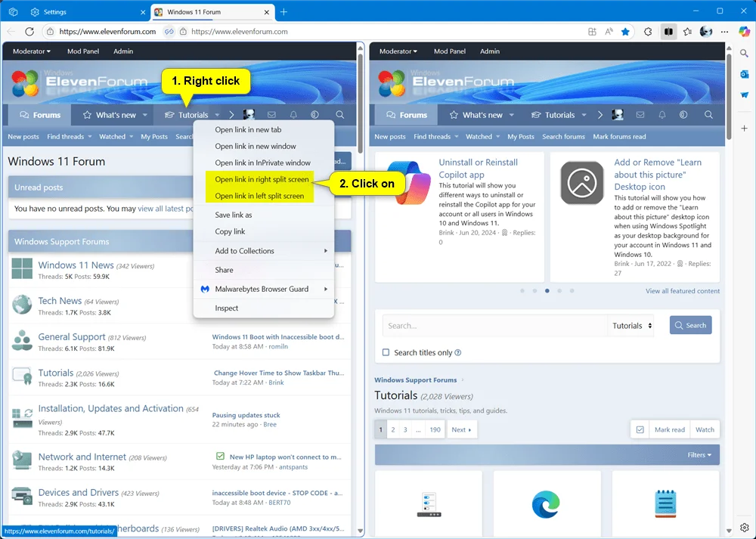
Task: Click the Mark read button
Action: pos(669,429)
